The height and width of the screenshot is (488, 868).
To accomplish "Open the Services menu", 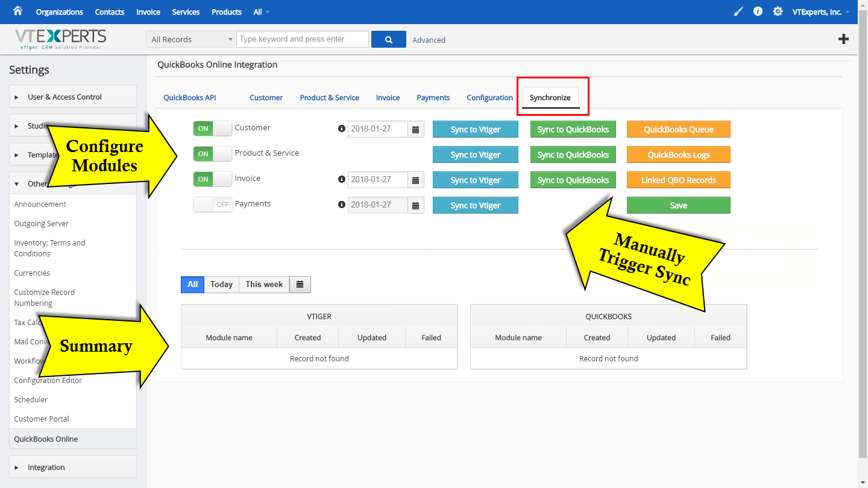I will click(x=186, y=12).
